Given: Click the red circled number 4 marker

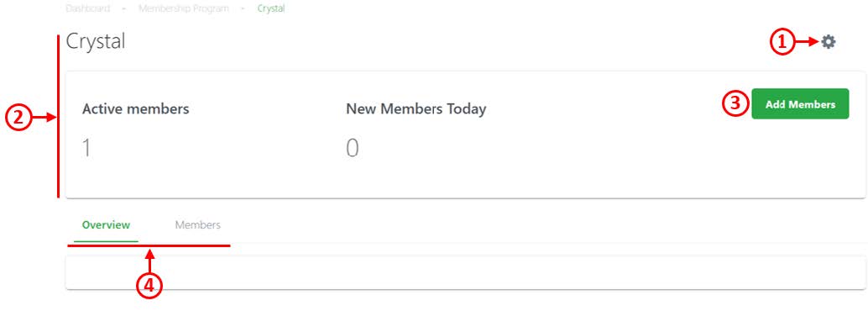Looking at the screenshot, I should pos(149,285).
